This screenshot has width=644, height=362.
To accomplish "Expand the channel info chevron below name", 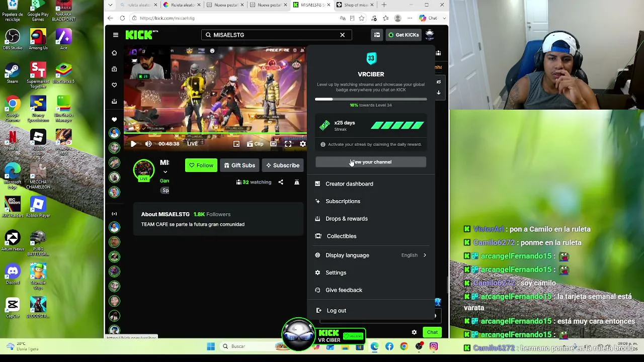I will point(165,172).
